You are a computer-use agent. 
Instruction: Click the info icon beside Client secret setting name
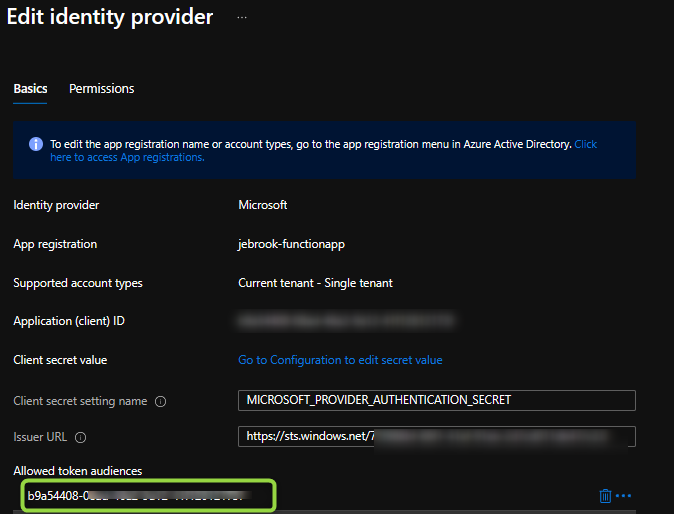pos(161,402)
